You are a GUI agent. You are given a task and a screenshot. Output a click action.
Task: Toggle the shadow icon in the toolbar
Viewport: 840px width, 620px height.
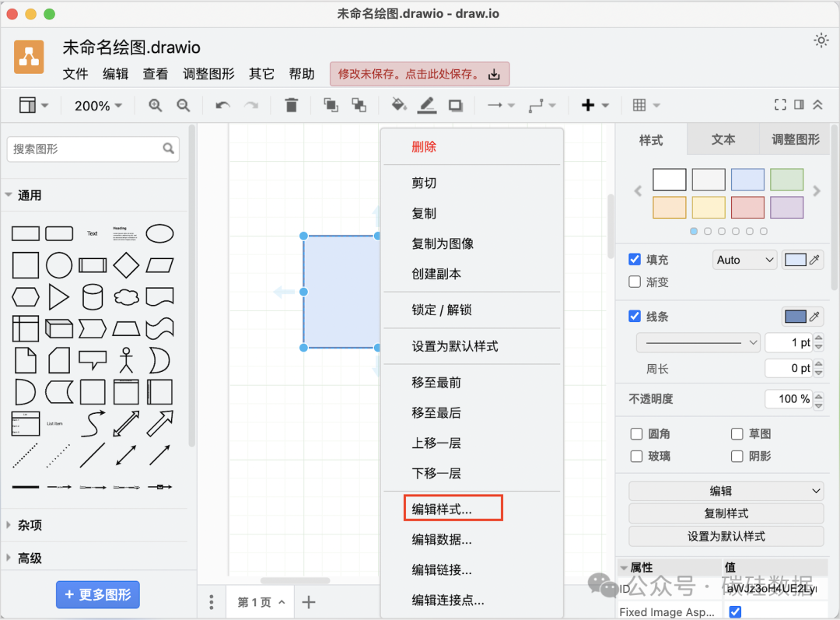tap(456, 105)
